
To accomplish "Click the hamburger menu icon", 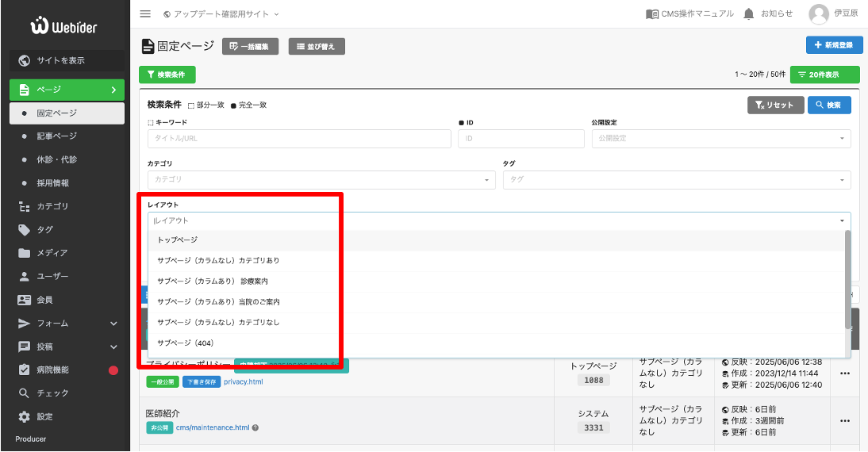I will (145, 14).
